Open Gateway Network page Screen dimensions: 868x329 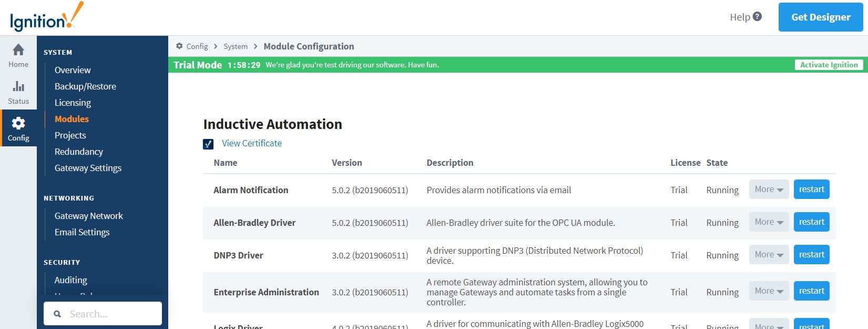[x=88, y=216]
